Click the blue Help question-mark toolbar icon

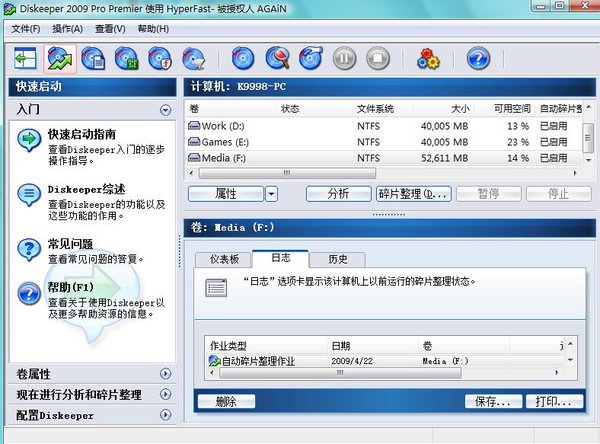(478, 59)
